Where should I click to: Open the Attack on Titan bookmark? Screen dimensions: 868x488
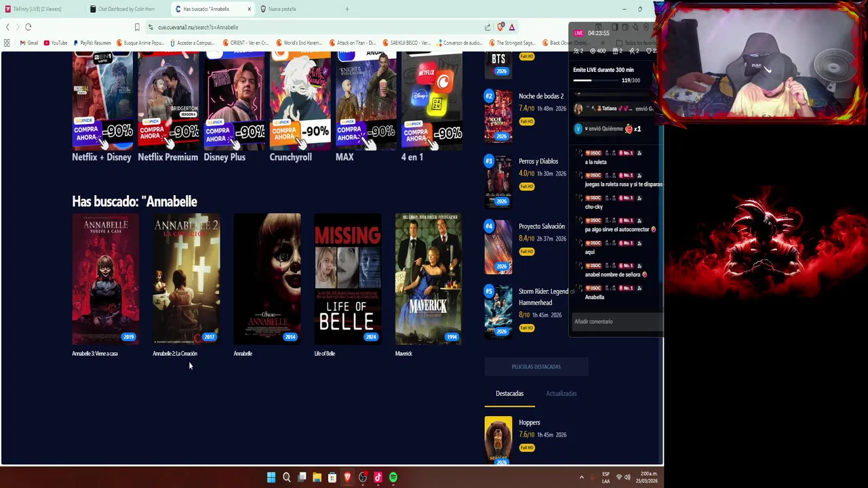(353, 43)
